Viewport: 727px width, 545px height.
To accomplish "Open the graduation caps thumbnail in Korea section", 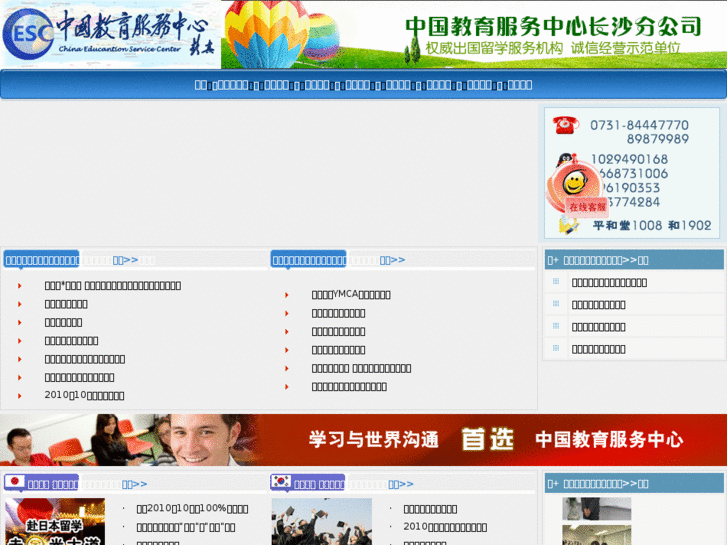I will 322,521.
